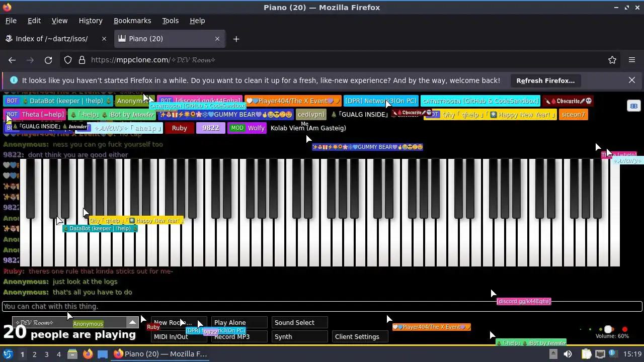Click the CATNITROGEN player tag in list
Screen dimensions: 644x362
point(480,101)
